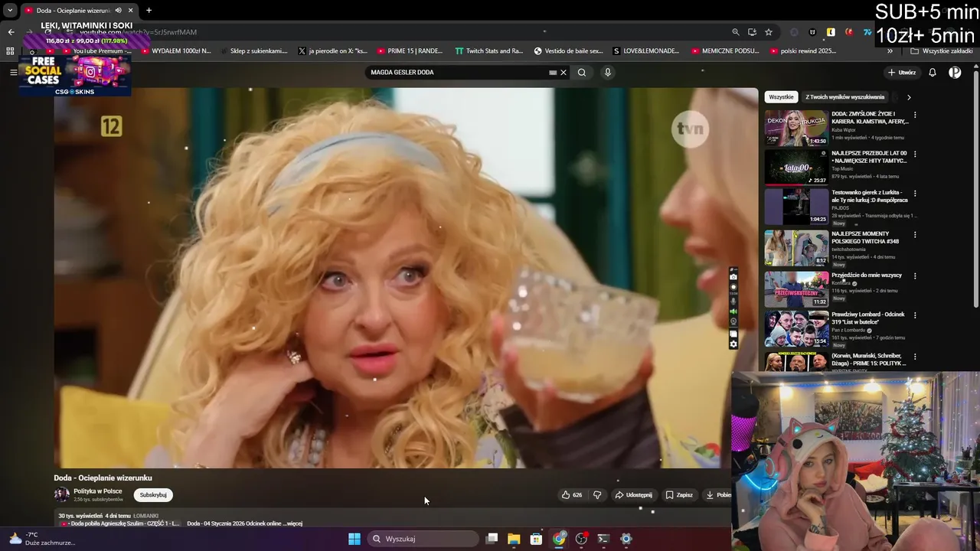Open DODA: ZMYŚLONE ŻYCIE video thumbnail
Image resolution: width=980 pixels, height=551 pixels.
tap(796, 128)
